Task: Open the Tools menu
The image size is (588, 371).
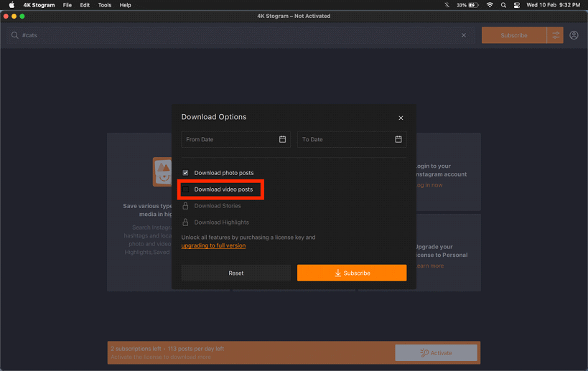Action: tap(105, 5)
